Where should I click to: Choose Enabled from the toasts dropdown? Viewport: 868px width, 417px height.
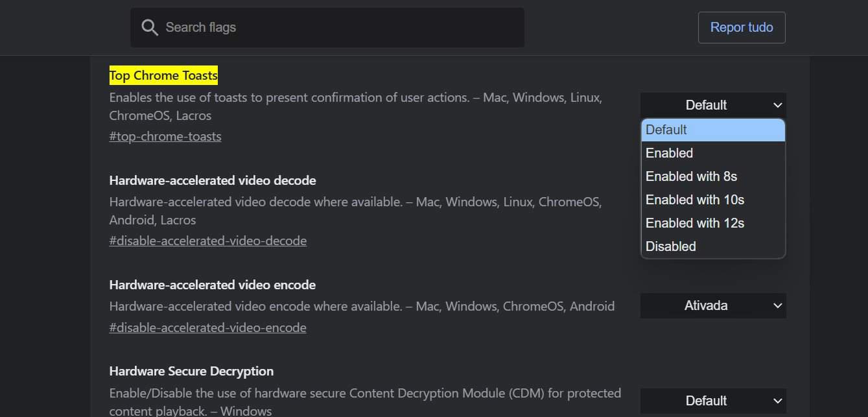[712, 153]
